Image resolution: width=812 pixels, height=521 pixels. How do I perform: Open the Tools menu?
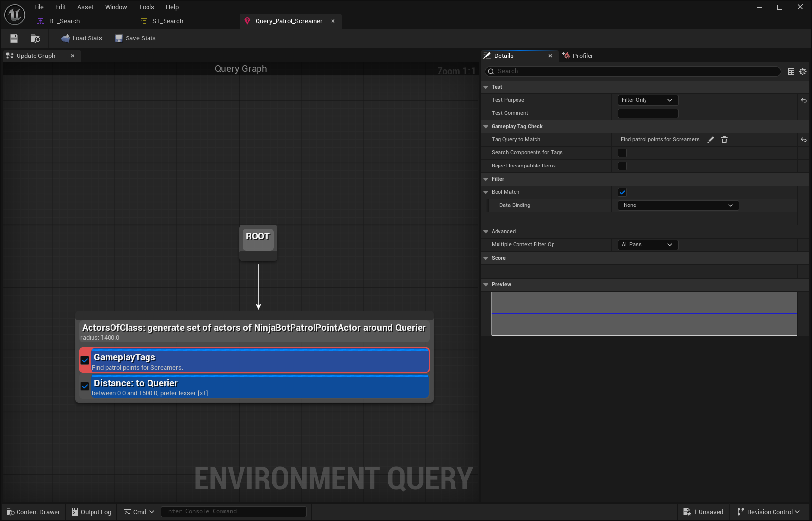click(x=146, y=7)
